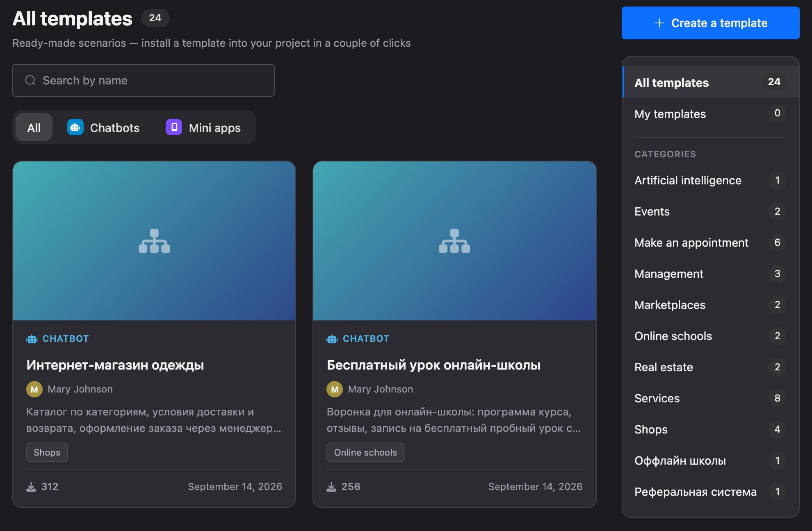Click the Shops tag on the first card
812x531 pixels.
pyautogui.click(x=47, y=452)
